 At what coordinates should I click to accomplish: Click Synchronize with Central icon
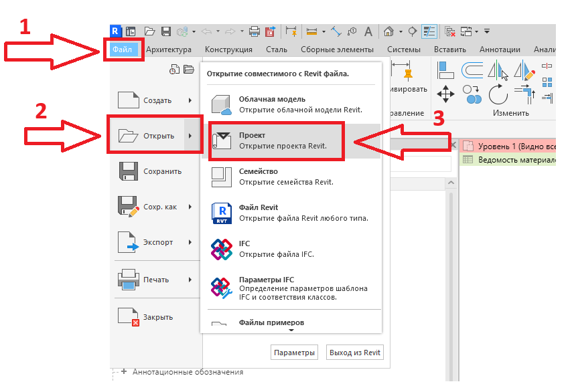(182, 31)
